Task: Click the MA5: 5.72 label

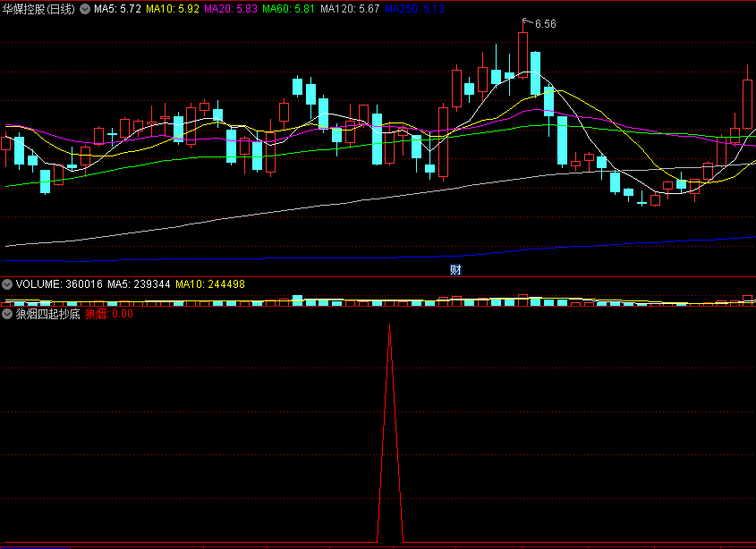Action: (117, 9)
